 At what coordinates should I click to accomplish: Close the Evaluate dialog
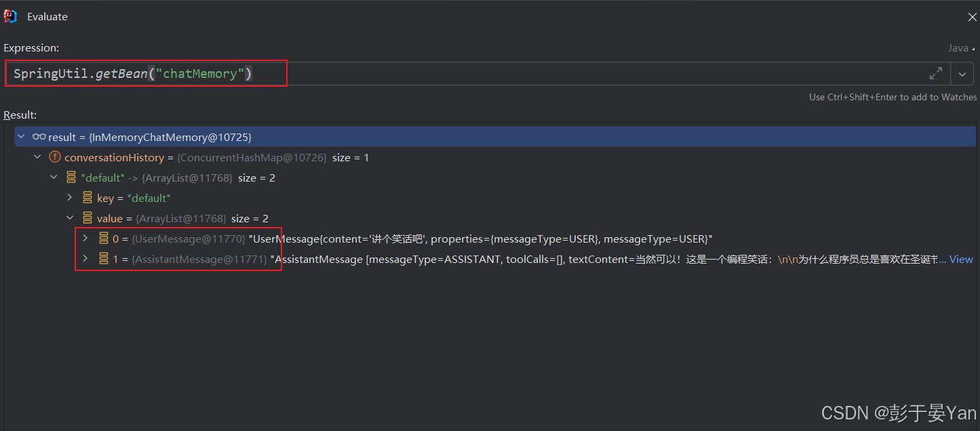972,17
